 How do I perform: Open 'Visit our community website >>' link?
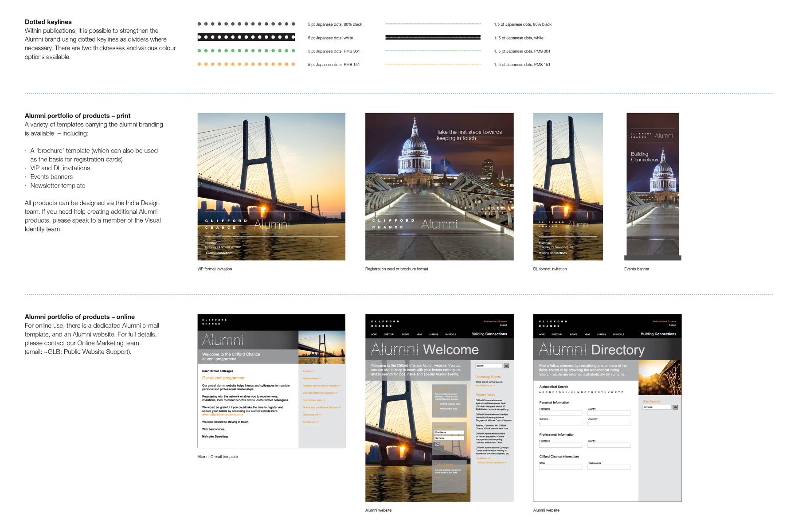(320, 393)
